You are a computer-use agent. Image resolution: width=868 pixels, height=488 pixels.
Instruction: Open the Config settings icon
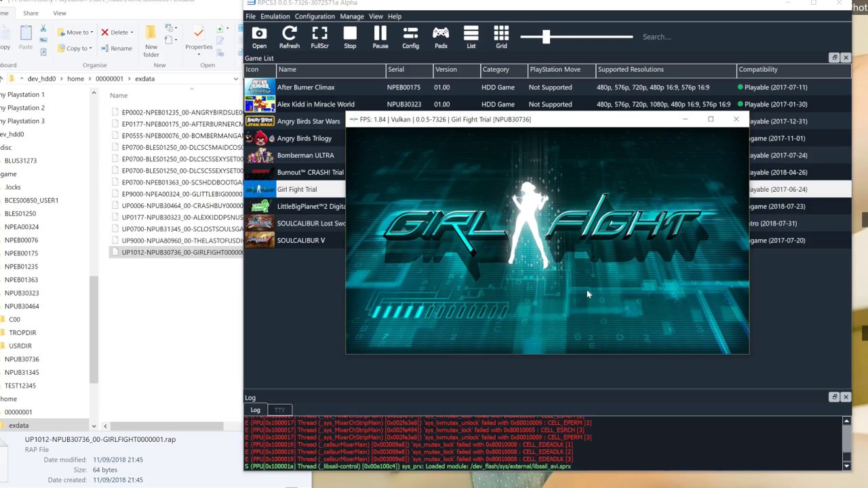(410, 37)
